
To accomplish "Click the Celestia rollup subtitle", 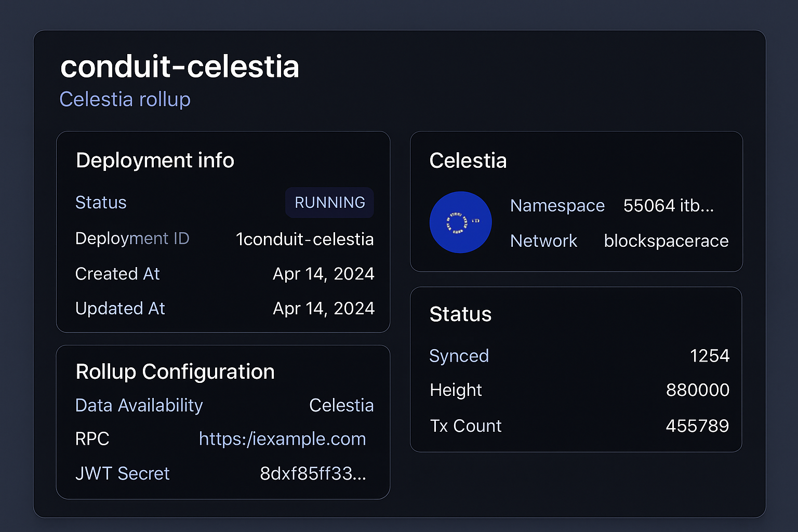I will [x=125, y=99].
